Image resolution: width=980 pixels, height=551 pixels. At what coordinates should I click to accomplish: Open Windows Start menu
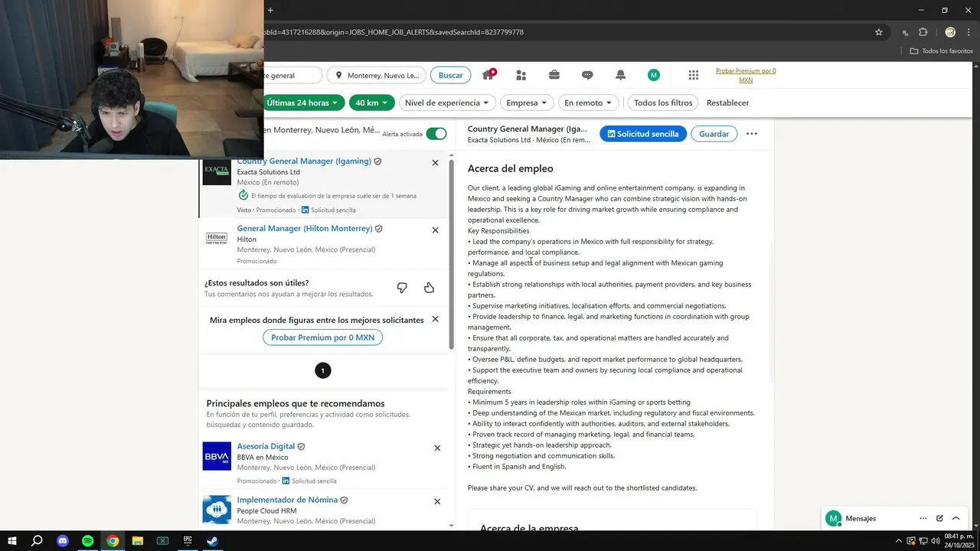pos(12,541)
